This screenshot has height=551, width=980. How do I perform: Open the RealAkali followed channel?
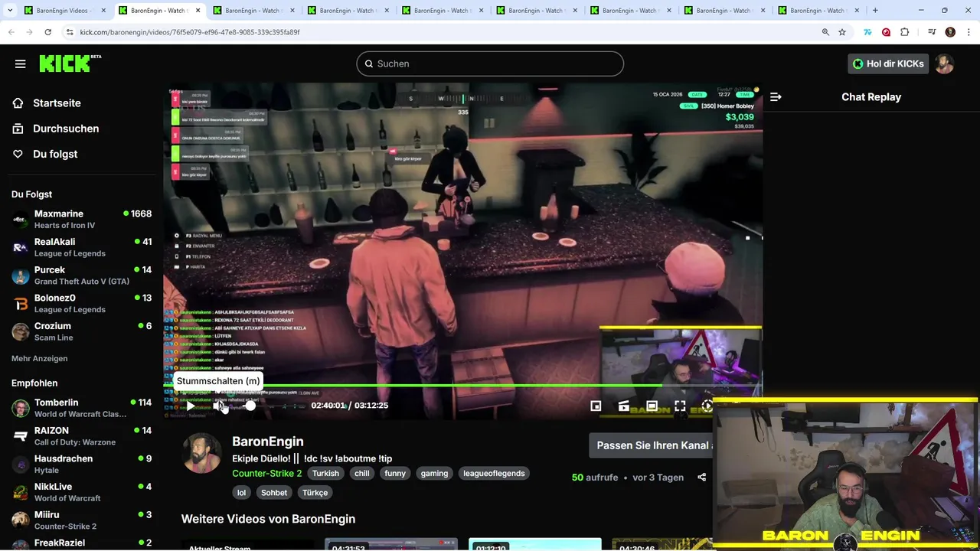pyautogui.click(x=82, y=247)
